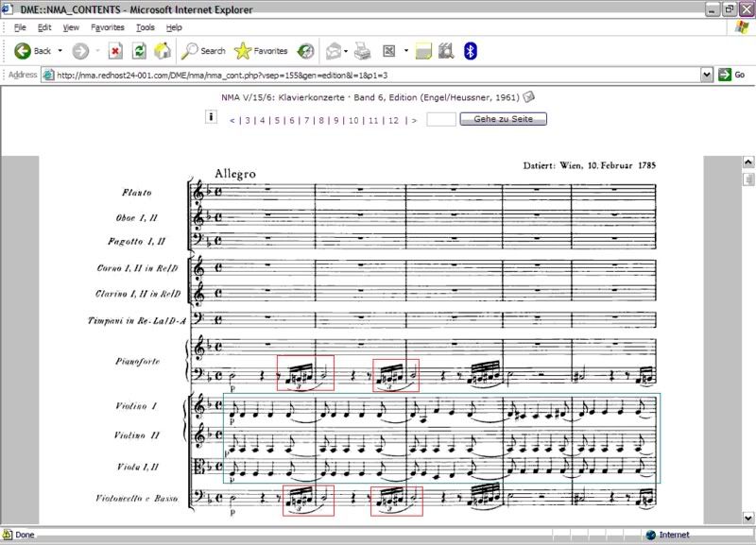Go to page 3 link

[x=248, y=121]
